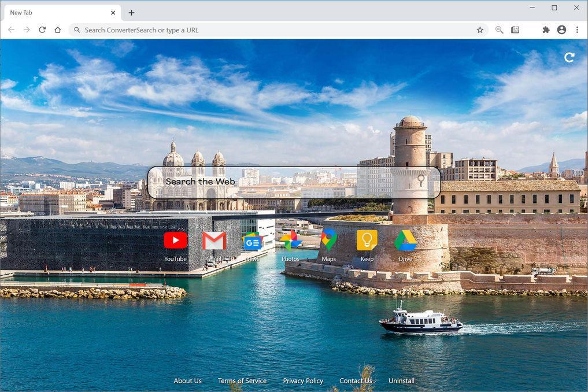Screen dimensions: 588x392
Task: Refresh the background wallpaper with the white arrow
Action: (569, 57)
